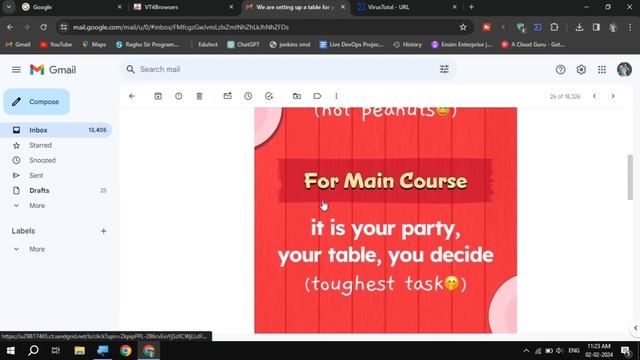Open File Explorer from the taskbar

coord(80,351)
